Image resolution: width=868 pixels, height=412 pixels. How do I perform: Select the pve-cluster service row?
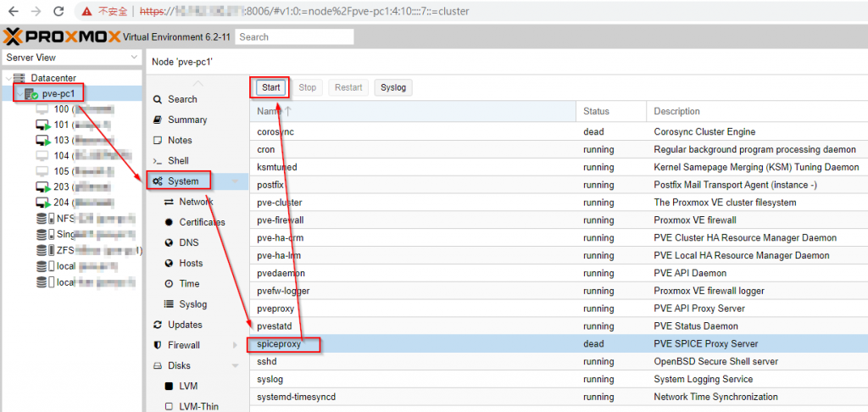[559, 202]
